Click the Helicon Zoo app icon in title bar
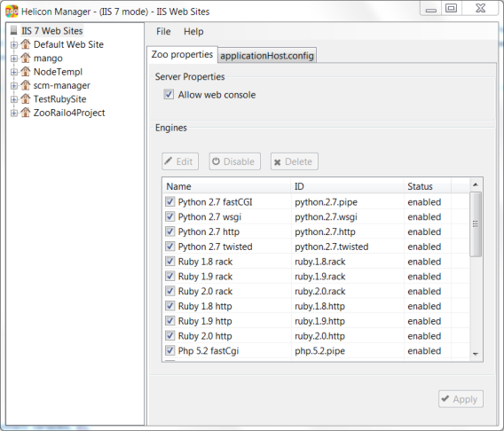 (12, 12)
